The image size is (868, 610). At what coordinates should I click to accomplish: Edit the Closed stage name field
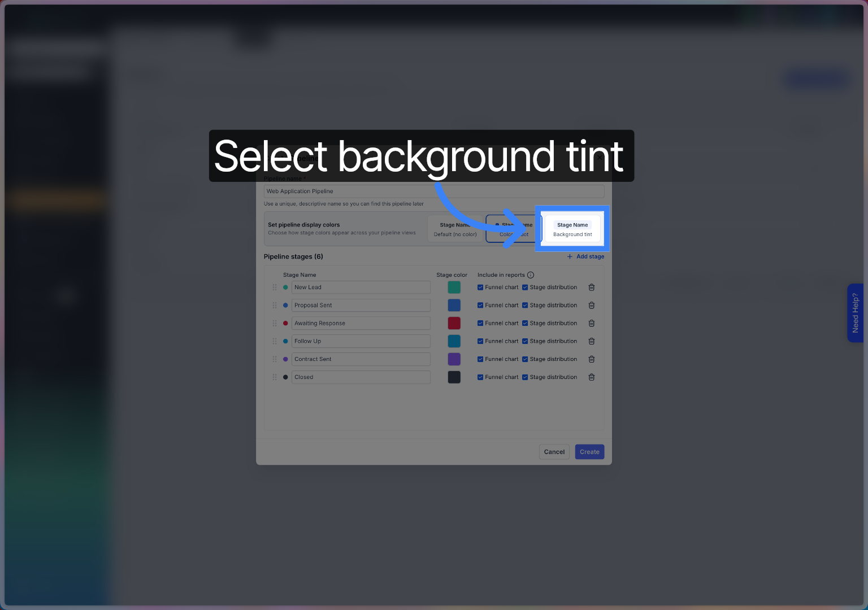361,377
